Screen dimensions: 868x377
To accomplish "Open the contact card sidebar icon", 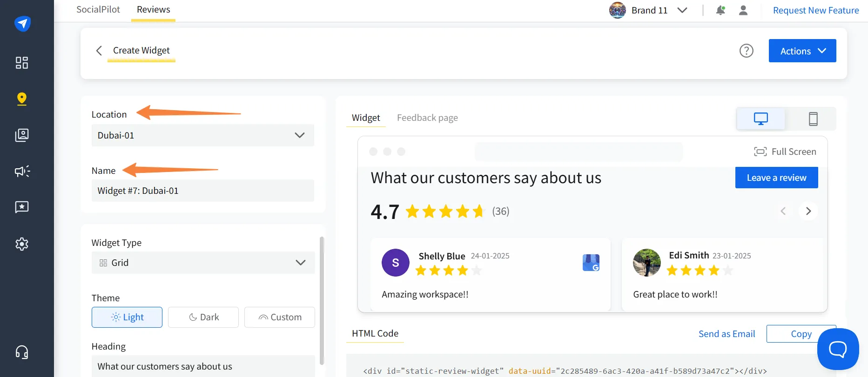I will (21, 135).
